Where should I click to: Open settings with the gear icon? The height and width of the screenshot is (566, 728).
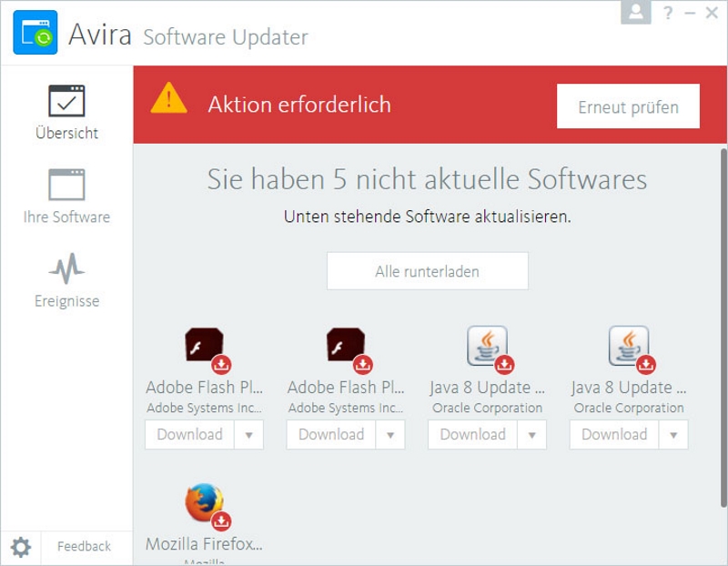pyautogui.click(x=21, y=547)
